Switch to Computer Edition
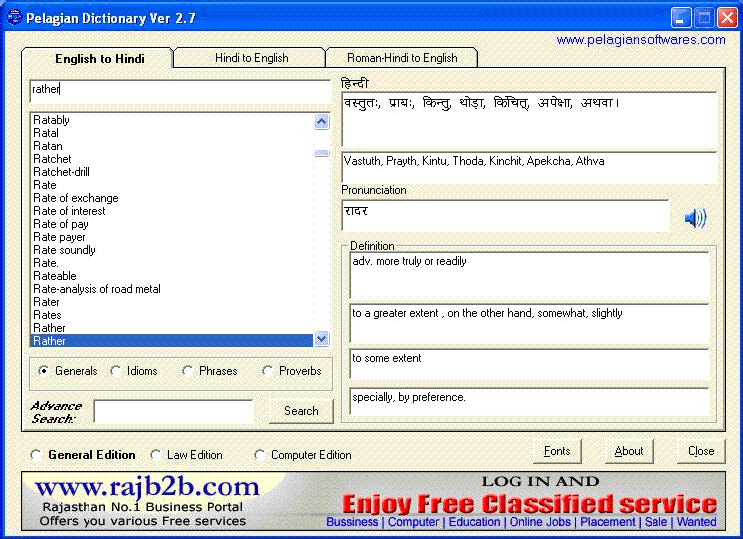Screen dimensions: 743x539 coord(260,455)
